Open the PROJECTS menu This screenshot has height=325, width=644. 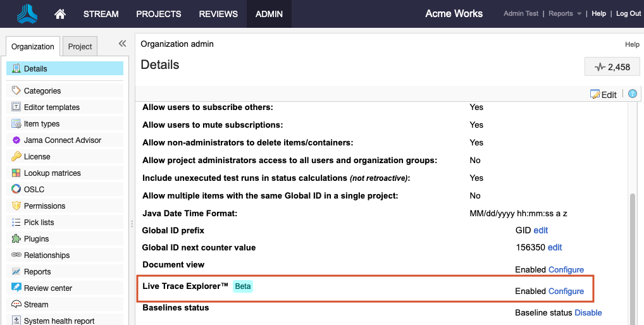(x=159, y=14)
